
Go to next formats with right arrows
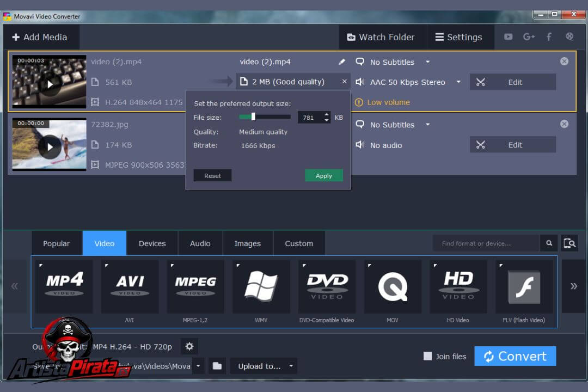573,286
